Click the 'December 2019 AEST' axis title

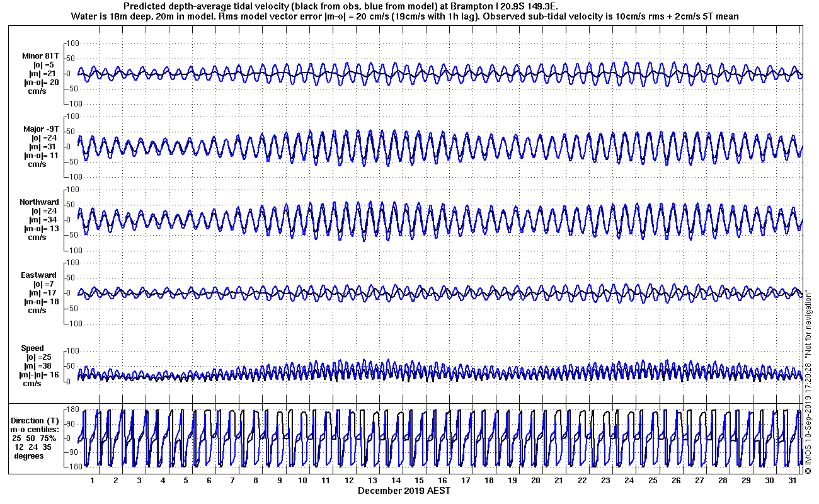(x=404, y=490)
